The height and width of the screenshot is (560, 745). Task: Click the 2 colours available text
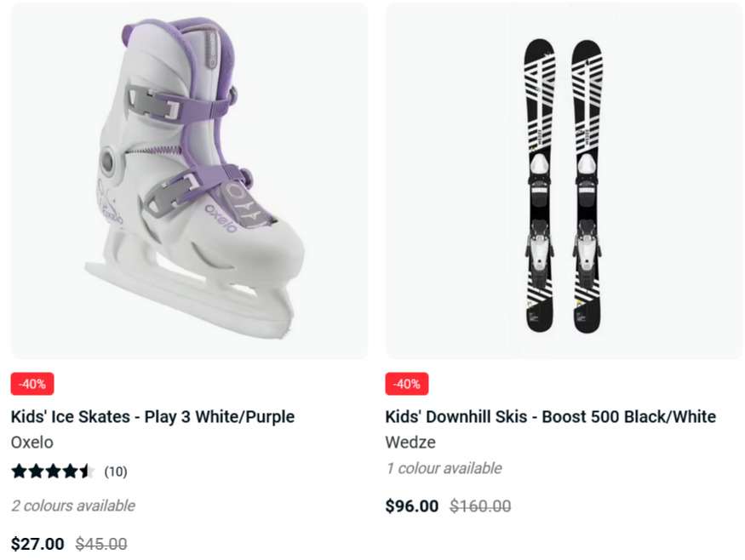[x=73, y=506]
